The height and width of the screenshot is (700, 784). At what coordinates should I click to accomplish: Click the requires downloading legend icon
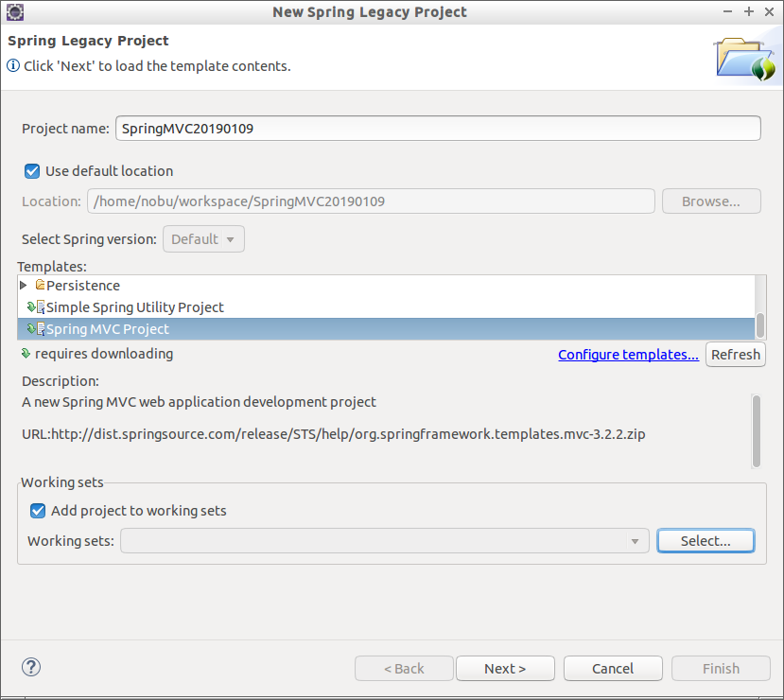click(26, 354)
